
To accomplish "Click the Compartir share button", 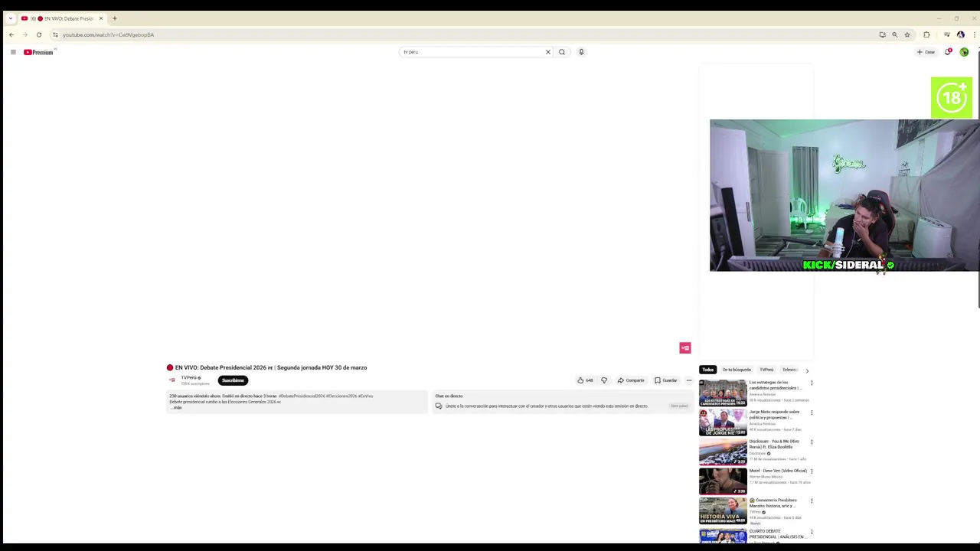I will tap(631, 380).
